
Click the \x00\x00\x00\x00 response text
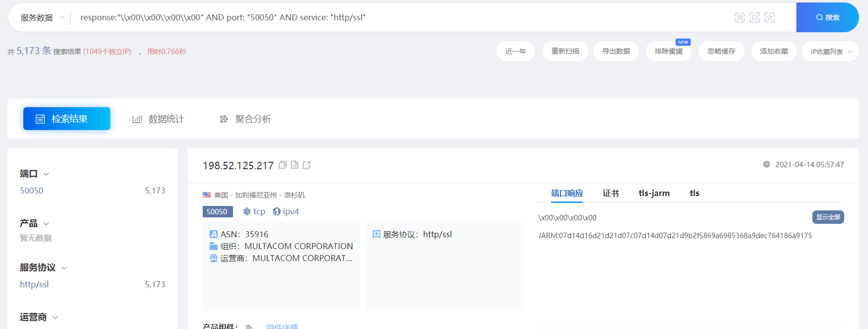[567, 218]
